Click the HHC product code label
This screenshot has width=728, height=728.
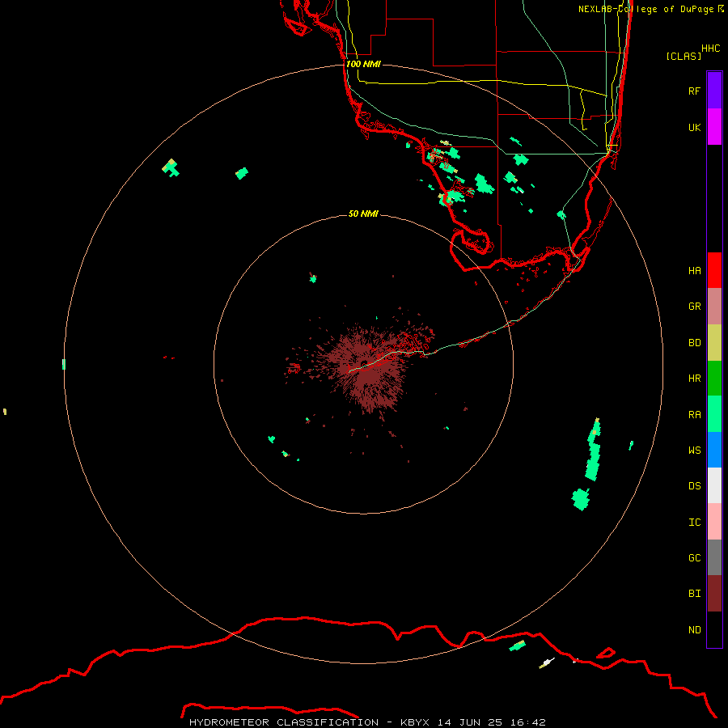[x=710, y=49]
